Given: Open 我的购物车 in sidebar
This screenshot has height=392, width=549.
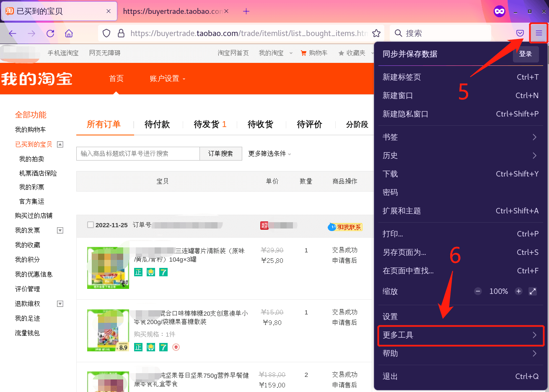Looking at the screenshot, I should [31, 130].
